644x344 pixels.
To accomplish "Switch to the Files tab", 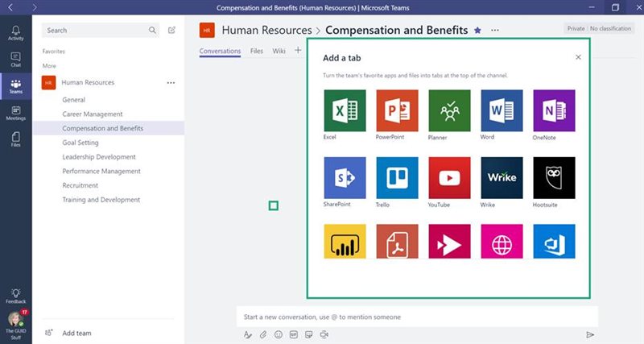I will coord(256,51).
